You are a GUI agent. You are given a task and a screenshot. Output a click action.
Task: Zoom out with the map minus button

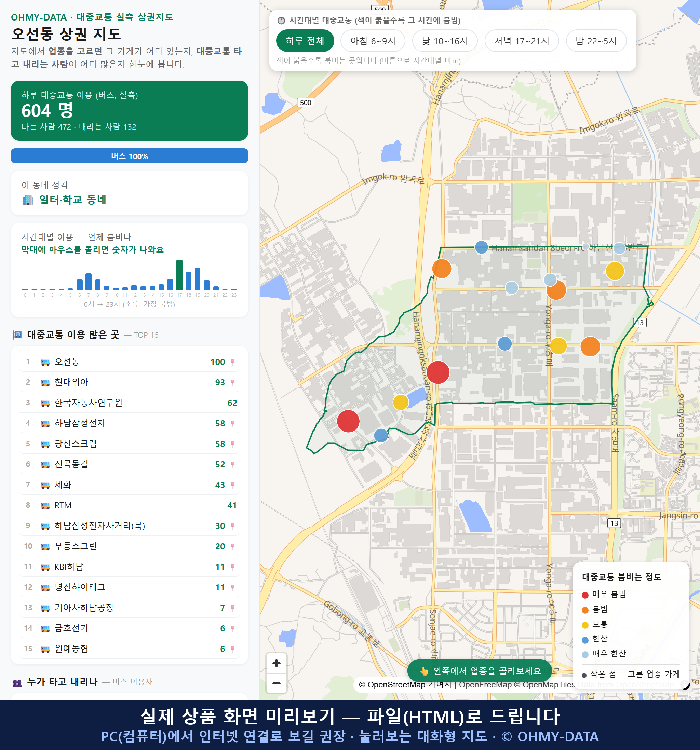point(276,683)
